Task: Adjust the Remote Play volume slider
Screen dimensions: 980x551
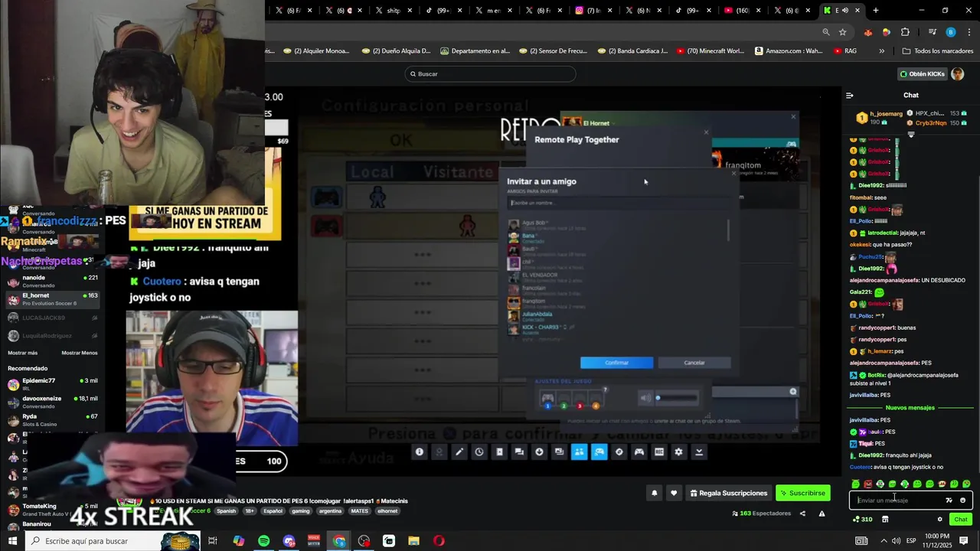Action: pos(677,398)
